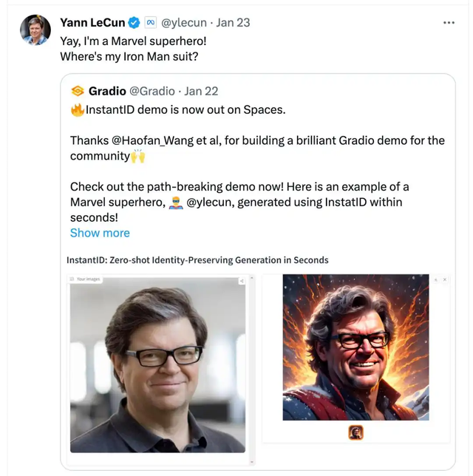Click Yann LeCun's profile avatar

click(35, 30)
